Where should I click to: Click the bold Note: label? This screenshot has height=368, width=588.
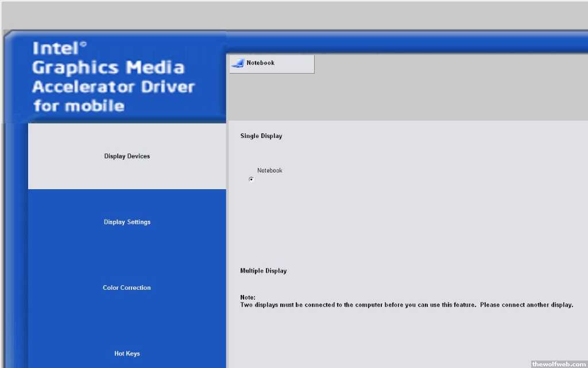pos(247,297)
